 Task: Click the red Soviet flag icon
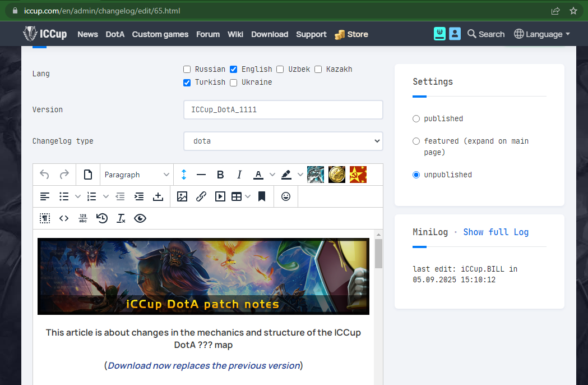(x=358, y=175)
